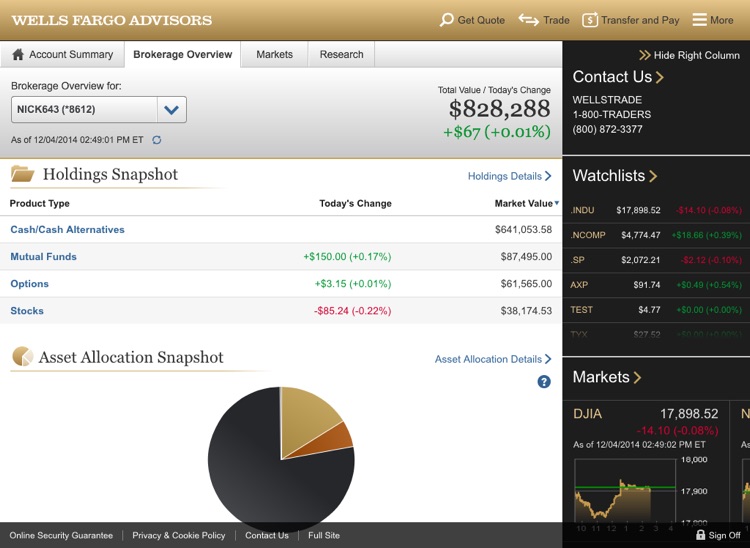Click the $641,053.58 market value
The width and height of the screenshot is (750, 548).
pyautogui.click(x=523, y=230)
